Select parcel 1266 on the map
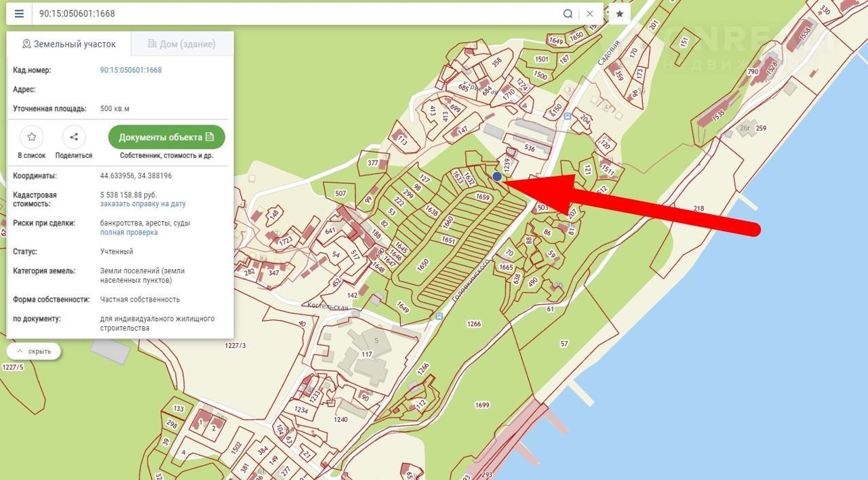 pyautogui.click(x=474, y=324)
